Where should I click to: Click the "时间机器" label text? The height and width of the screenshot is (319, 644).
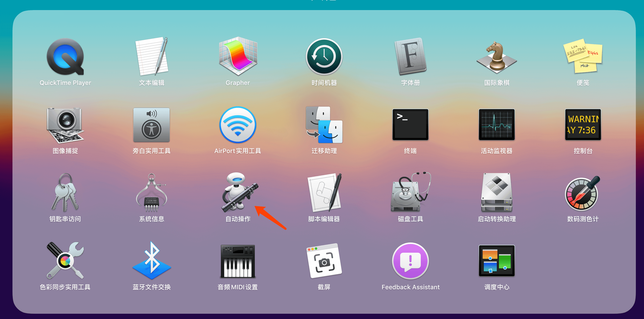point(324,83)
